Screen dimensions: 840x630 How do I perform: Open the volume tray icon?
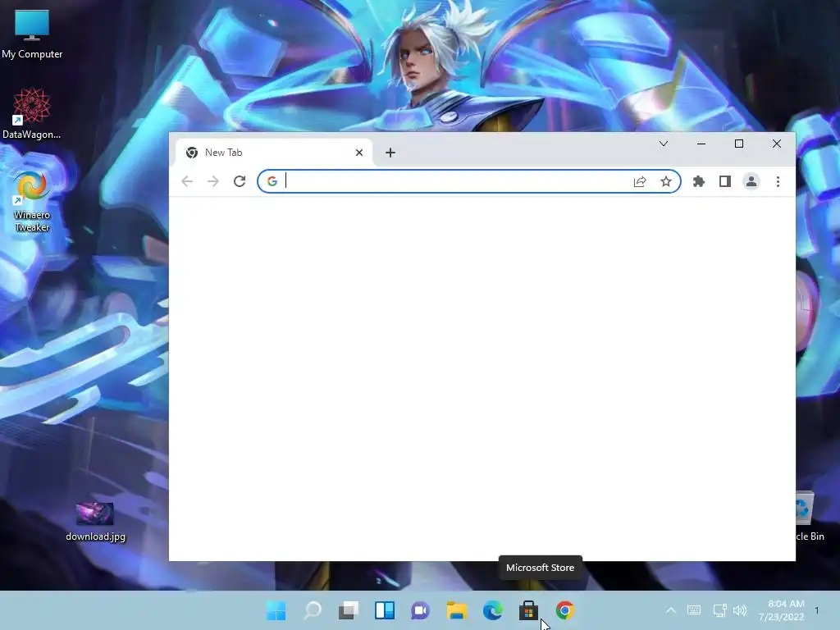pyautogui.click(x=740, y=610)
